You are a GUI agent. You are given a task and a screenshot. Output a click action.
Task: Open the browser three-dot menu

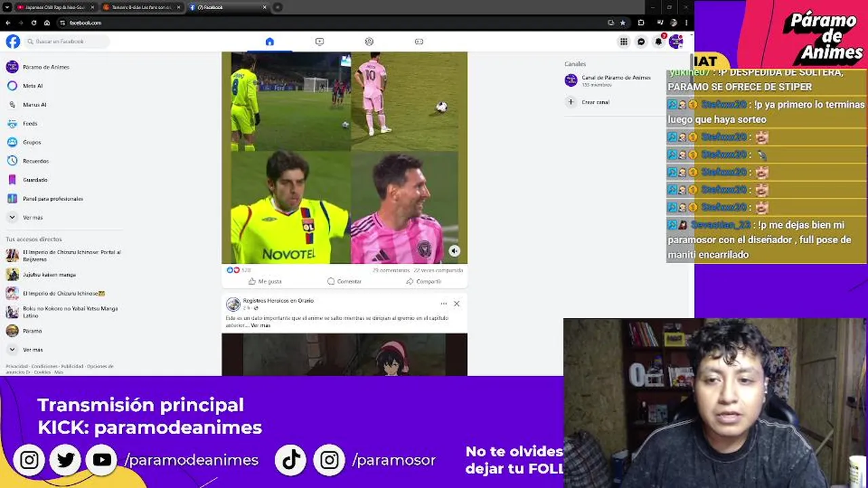(x=687, y=22)
